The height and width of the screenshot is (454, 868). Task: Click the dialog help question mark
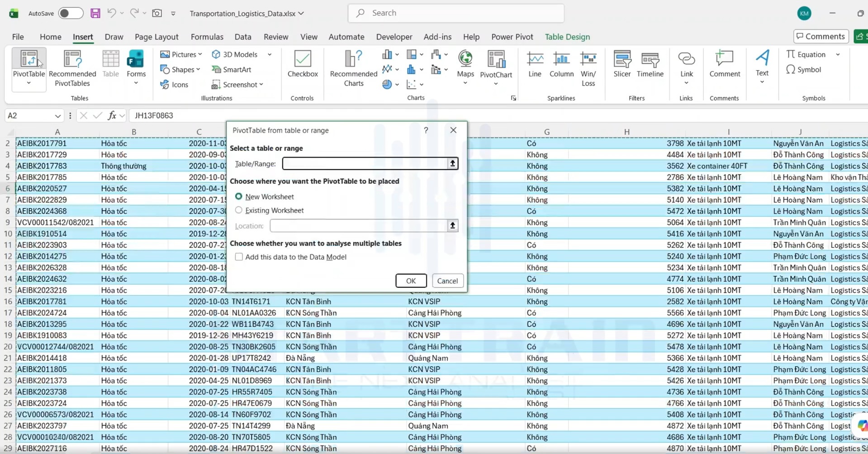tap(426, 130)
